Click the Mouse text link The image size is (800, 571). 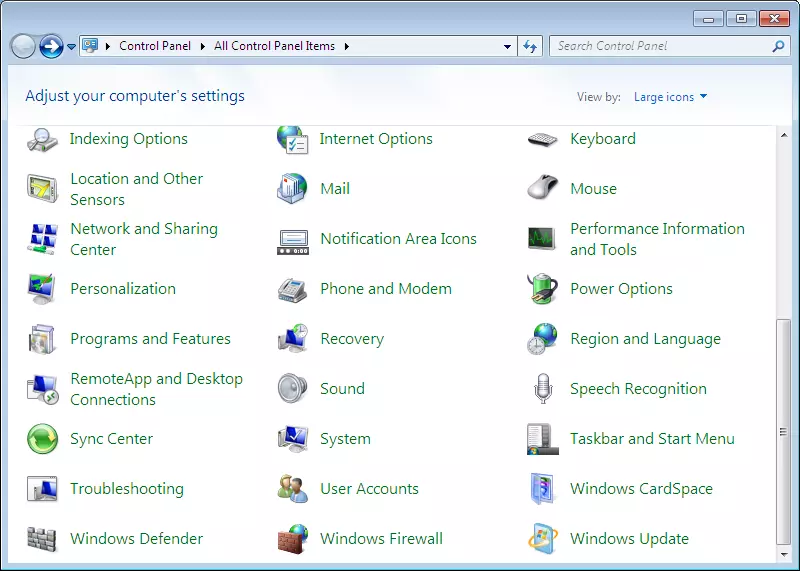[593, 189]
